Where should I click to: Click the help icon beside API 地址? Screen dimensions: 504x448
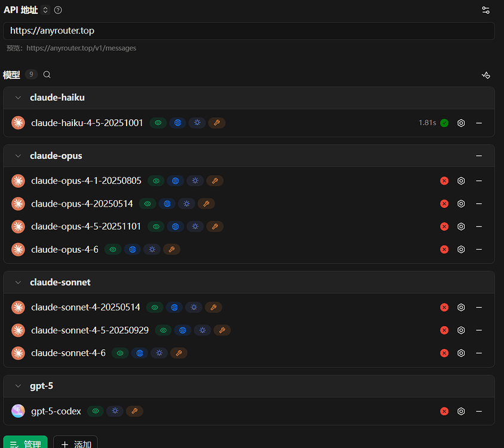tap(58, 10)
